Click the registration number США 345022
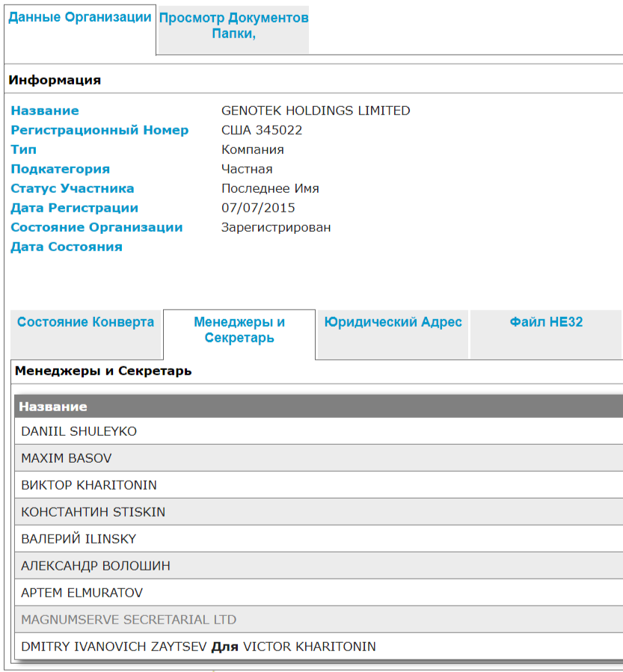 tap(262, 130)
